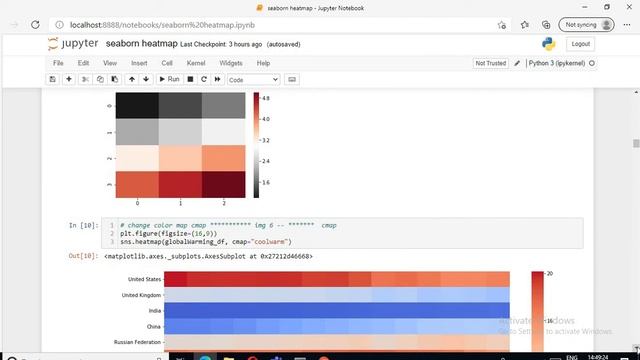Image resolution: width=640 pixels, height=360 pixels.
Task: Restart kernel and run all cells
Action: point(218,79)
